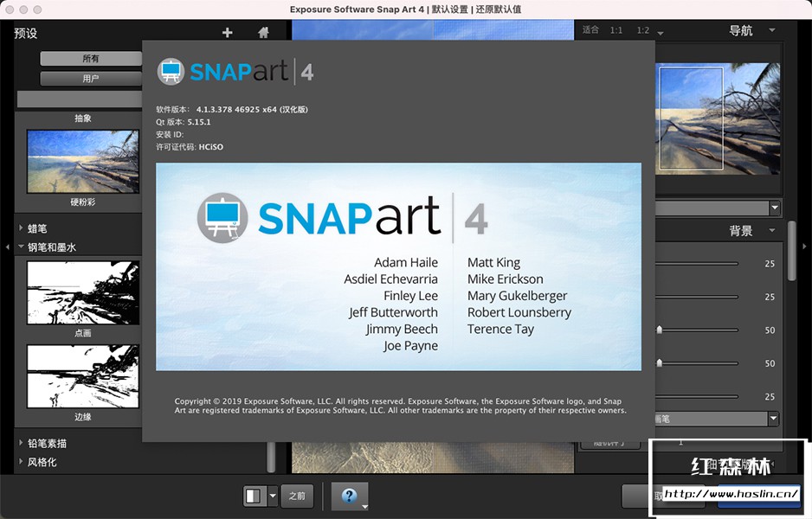Collapse the 背景 panel
This screenshot has width=812, height=519.
(x=772, y=230)
